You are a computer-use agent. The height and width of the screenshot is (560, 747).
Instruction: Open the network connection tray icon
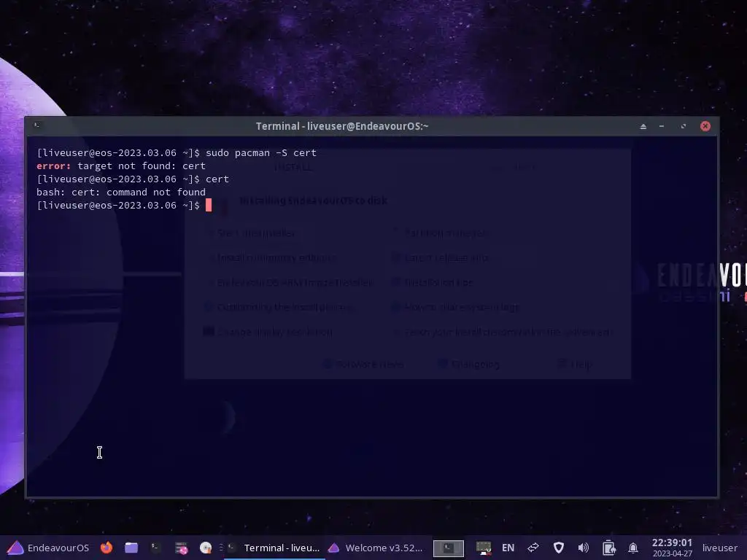484,548
